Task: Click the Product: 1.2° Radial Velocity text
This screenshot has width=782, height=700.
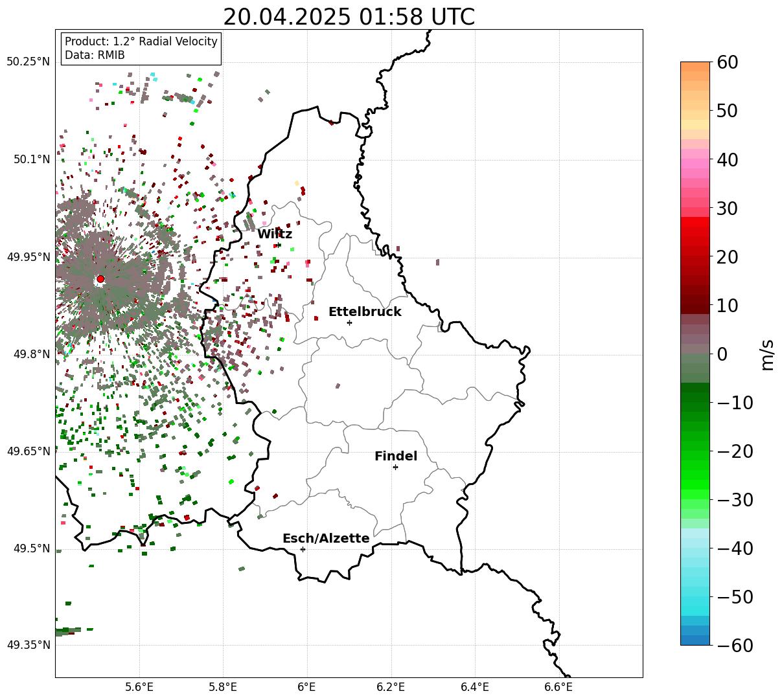Action: point(141,41)
